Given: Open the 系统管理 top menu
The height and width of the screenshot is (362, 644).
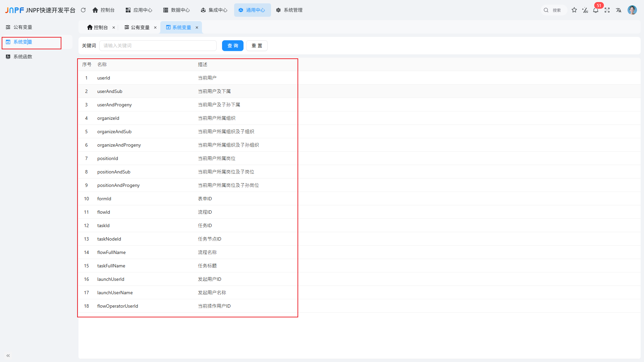Looking at the screenshot, I should (x=289, y=10).
